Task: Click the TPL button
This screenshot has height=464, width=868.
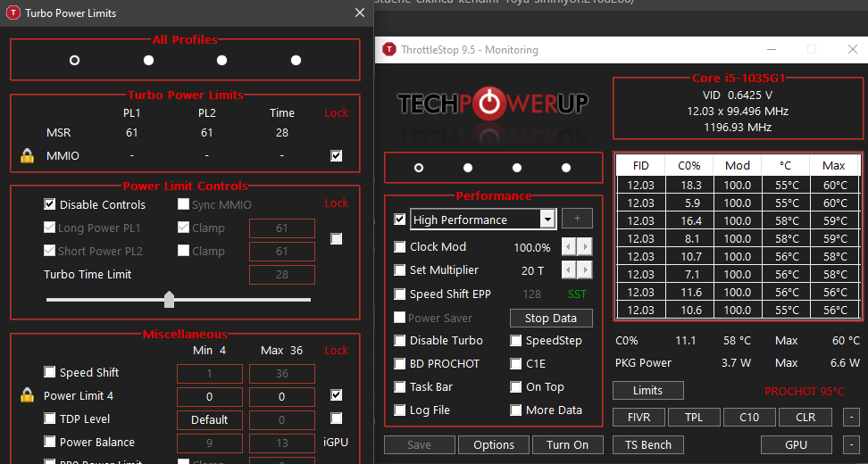Action: (x=694, y=417)
